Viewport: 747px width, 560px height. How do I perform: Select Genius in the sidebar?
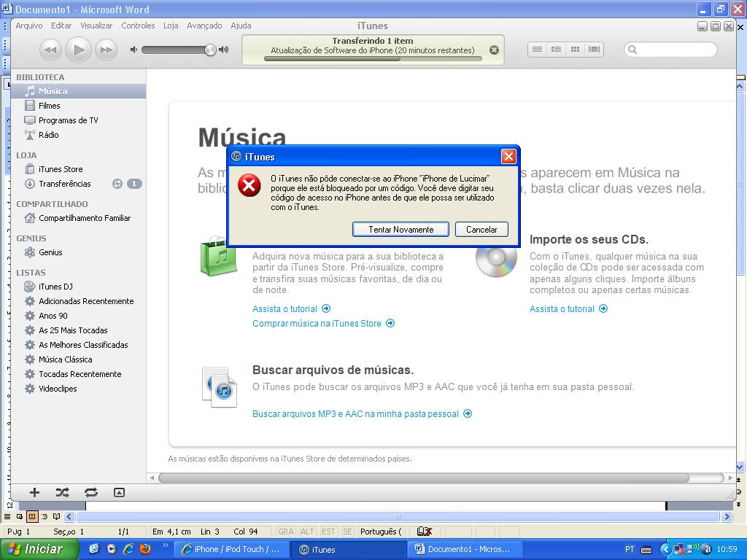(78, 252)
